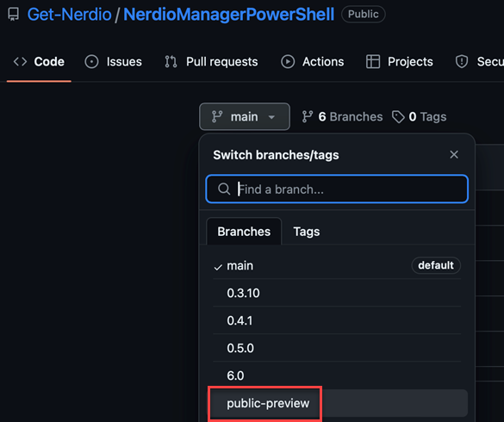Image resolution: width=504 pixels, height=422 pixels.
Task: Select the Branches tab in popup
Action: (x=244, y=232)
